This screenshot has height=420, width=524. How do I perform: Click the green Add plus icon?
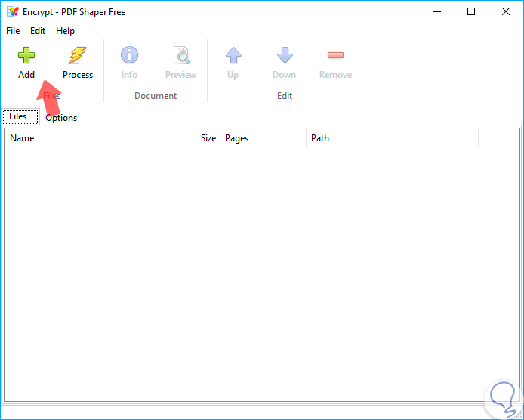(26, 55)
